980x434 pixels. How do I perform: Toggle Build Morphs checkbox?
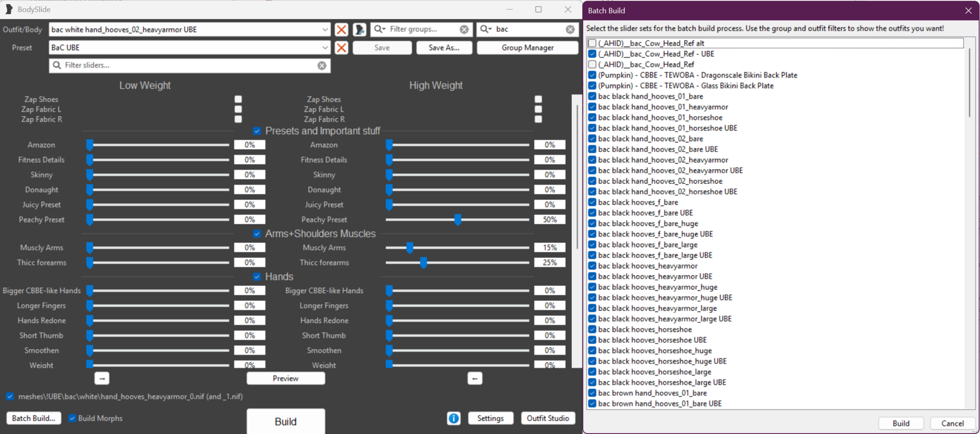pos(72,418)
